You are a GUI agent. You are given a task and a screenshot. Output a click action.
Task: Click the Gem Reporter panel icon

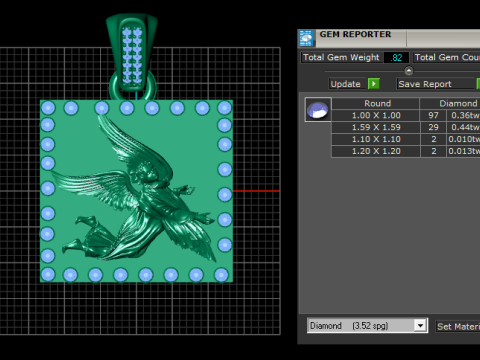306,38
